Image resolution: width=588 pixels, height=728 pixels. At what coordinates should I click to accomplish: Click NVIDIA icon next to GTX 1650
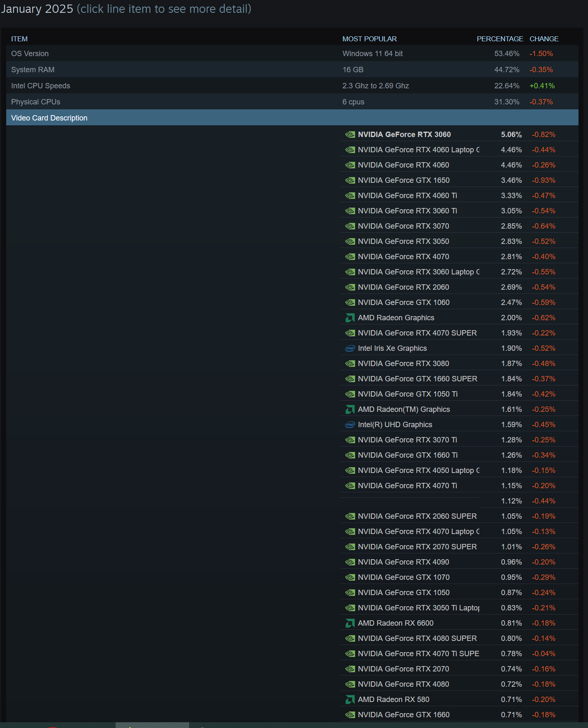(x=350, y=180)
